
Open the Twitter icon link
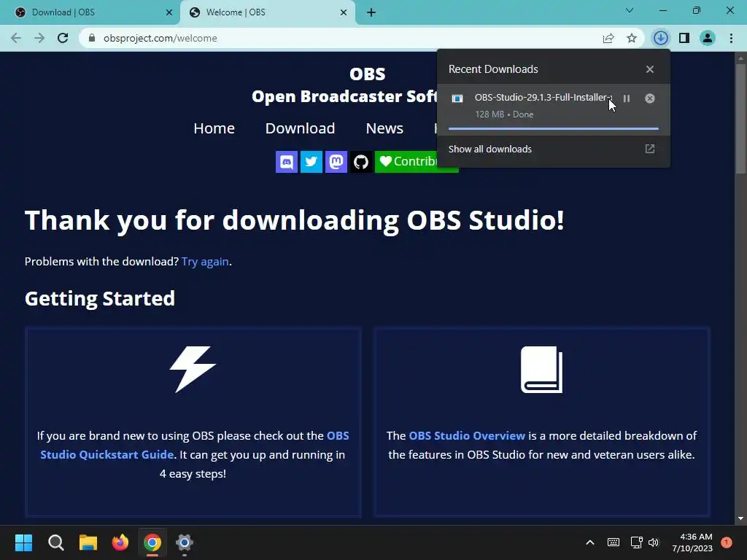(x=311, y=162)
